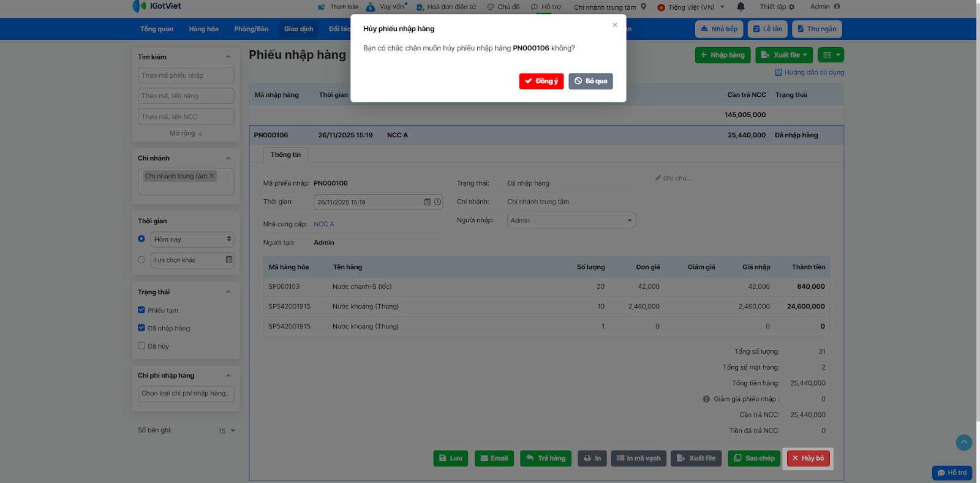This screenshot has width=980, height=483.
Task: Open the Người nhập Admin dropdown
Action: (571, 221)
